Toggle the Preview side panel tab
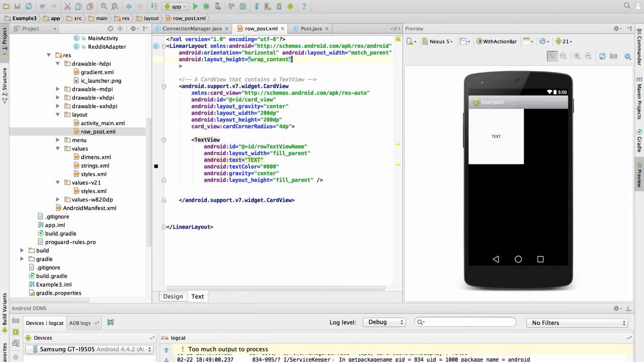The image size is (644, 362). point(639,174)
